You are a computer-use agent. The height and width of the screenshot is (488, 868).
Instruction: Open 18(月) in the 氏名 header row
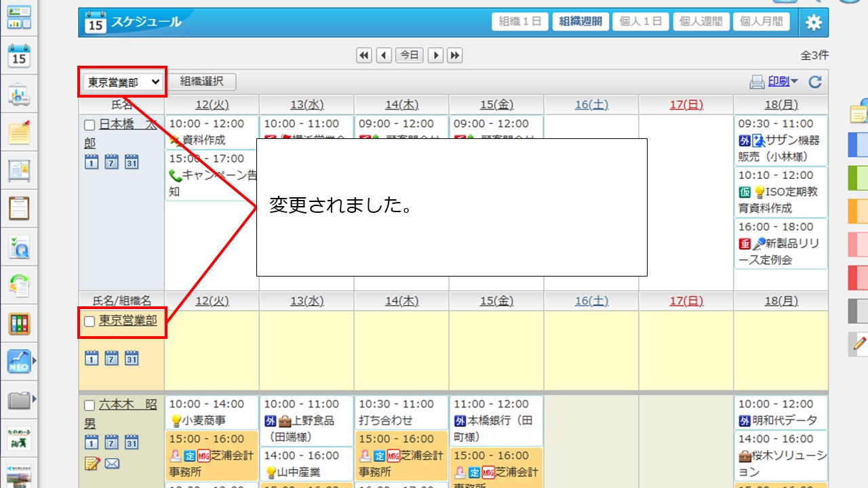[x=781, y=104]
